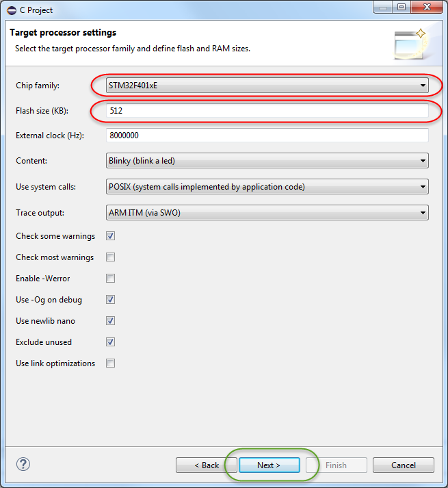Minimize the C Project dialog
Viewport: 448px width, 488px height.
[383, 7]
